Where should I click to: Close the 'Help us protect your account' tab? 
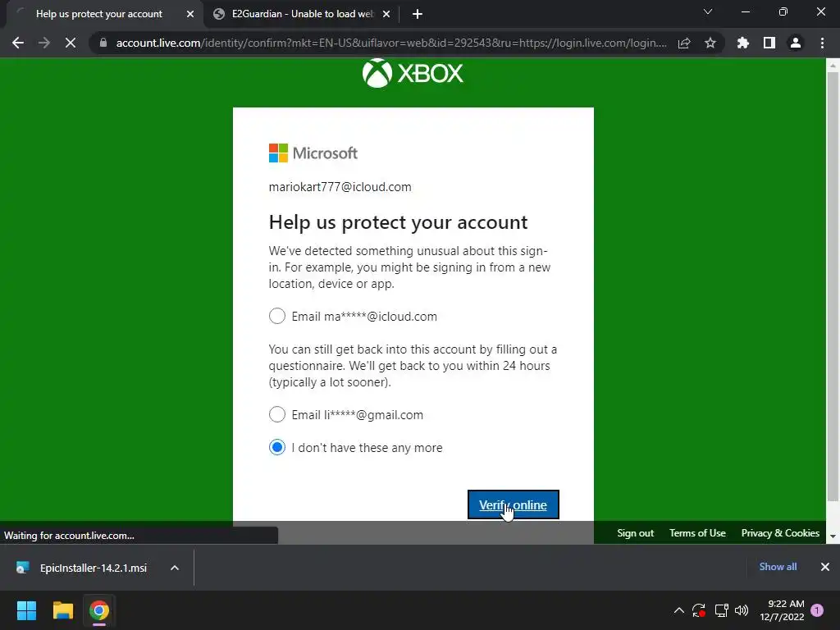(x=190, y=15)
